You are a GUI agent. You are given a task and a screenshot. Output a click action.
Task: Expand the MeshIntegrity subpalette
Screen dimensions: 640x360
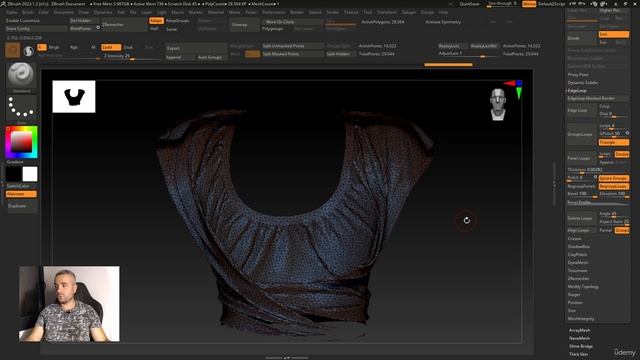click(x=581, y=318)
